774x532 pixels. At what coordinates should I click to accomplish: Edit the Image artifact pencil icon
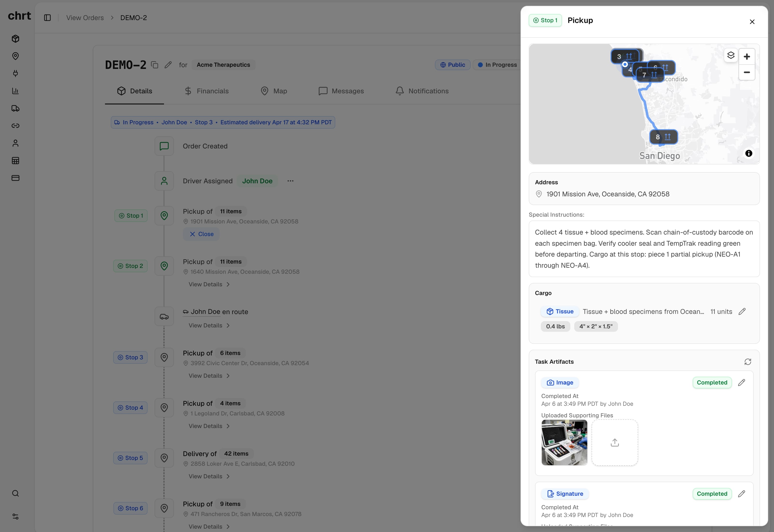tap(741, 382)
